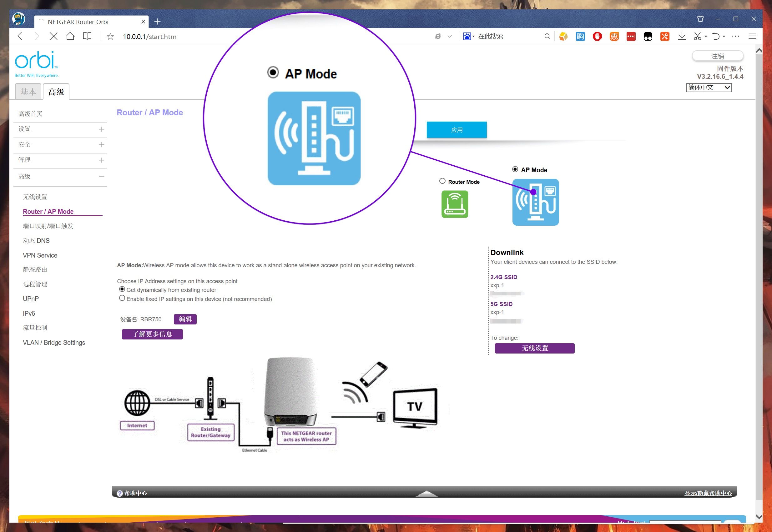This screenshot has width=772, height=532.
Task: Click the browser skin shirt icon
Action: click(x=700, y=19)
